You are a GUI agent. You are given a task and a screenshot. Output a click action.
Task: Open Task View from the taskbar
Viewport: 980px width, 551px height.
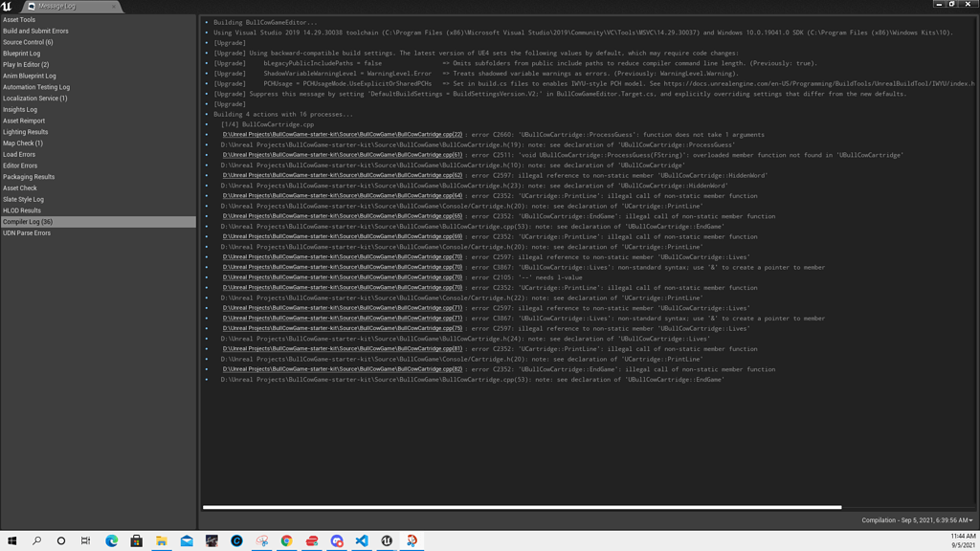tap(84, 540)
